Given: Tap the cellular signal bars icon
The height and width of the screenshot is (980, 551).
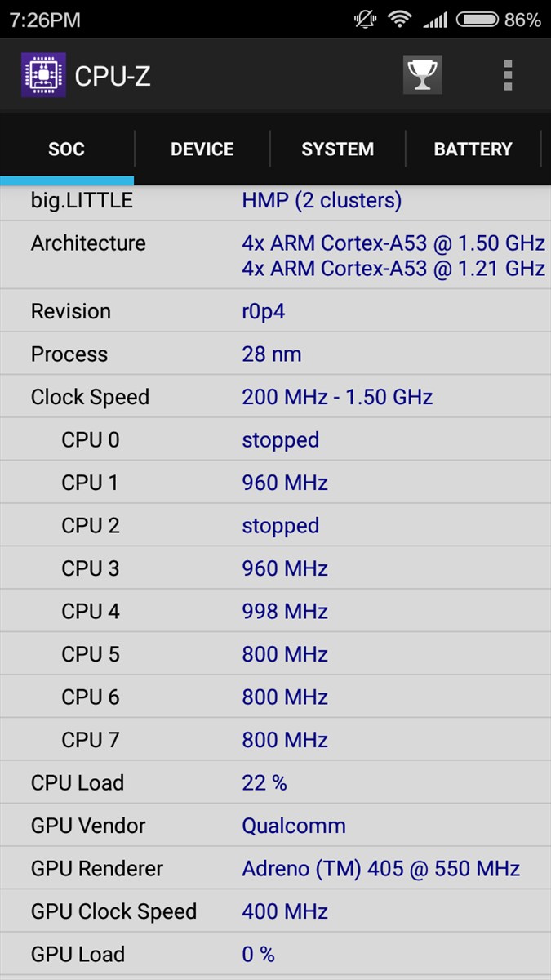Looking at the screenshot, I should point(435,20).
